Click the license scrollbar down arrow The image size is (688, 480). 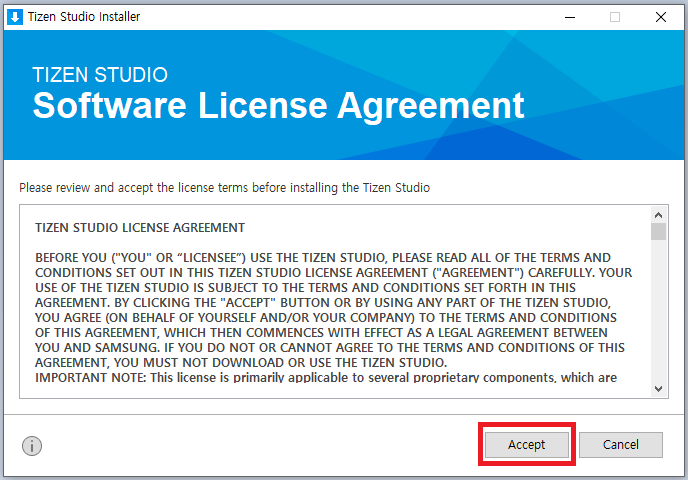(658, 388)
